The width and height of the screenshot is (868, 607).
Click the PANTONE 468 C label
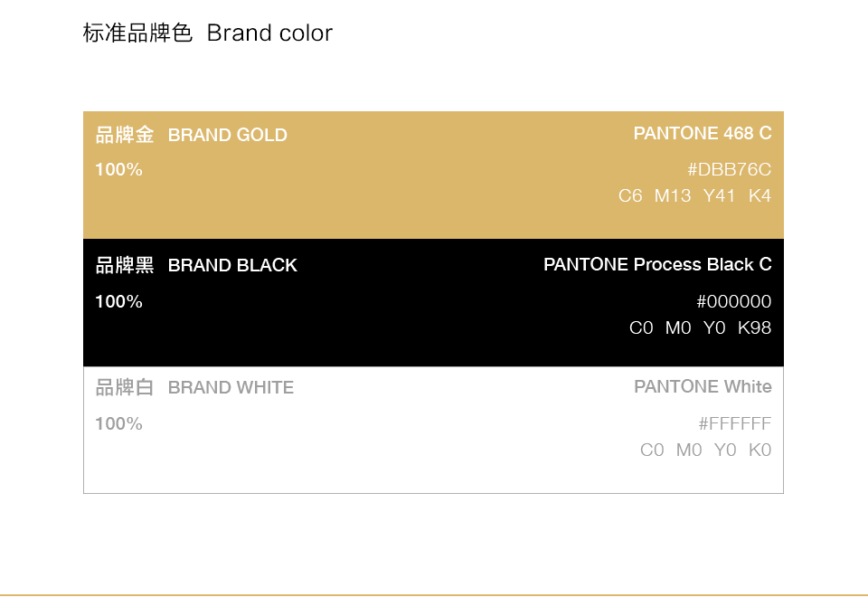(x=703, y=134)
